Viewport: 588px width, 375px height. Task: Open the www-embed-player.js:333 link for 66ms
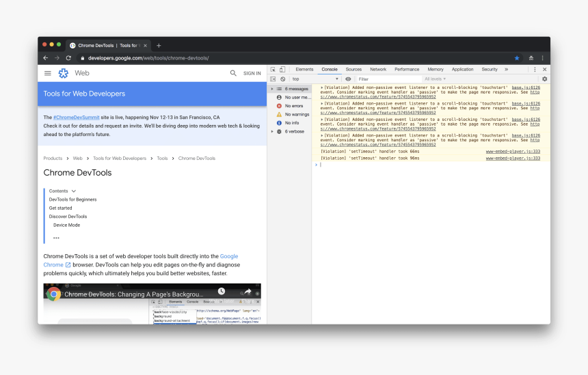[513, 152]
